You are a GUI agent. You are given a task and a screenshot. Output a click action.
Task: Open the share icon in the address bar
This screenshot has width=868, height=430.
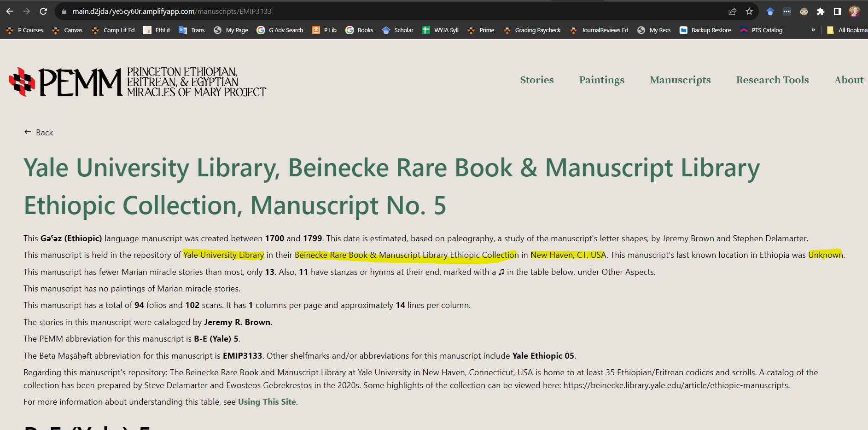(x=732, y=12)
